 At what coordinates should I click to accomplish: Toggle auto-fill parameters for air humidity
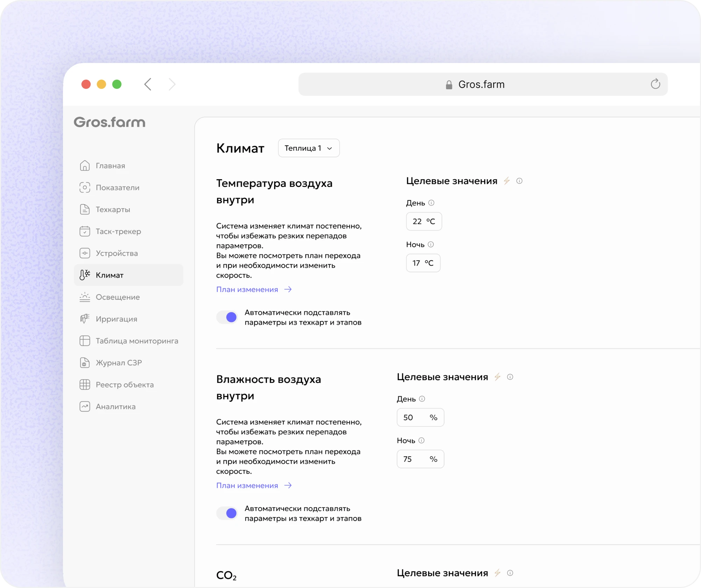227,513
